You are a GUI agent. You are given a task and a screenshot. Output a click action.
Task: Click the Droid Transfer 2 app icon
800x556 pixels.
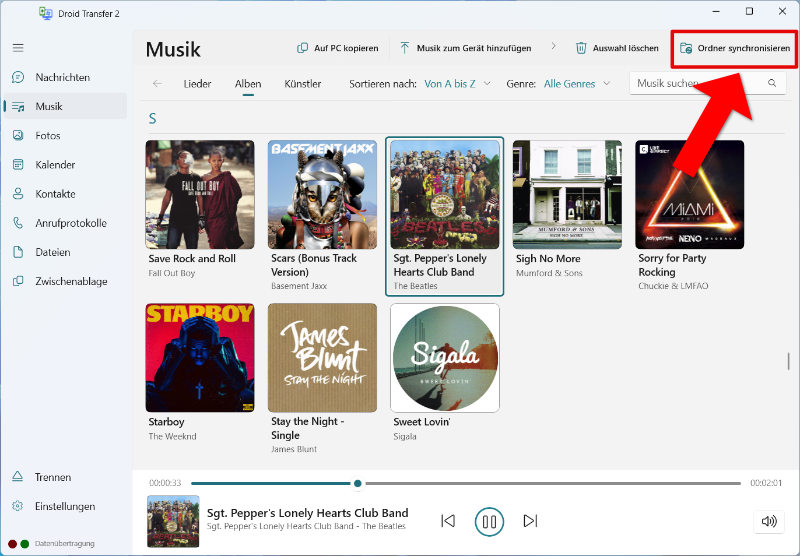pyautogui.click(x=46, y=13)
